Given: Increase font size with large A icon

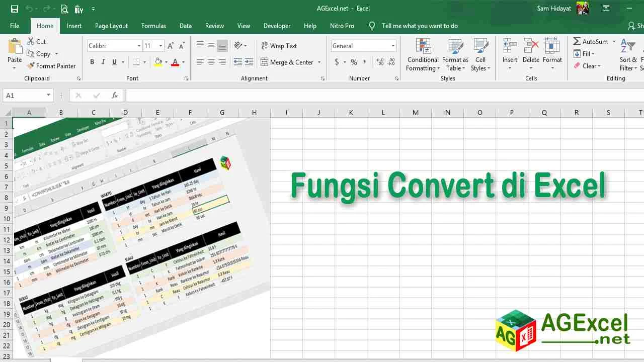Looking at the screenshot, I should point(171,46).
